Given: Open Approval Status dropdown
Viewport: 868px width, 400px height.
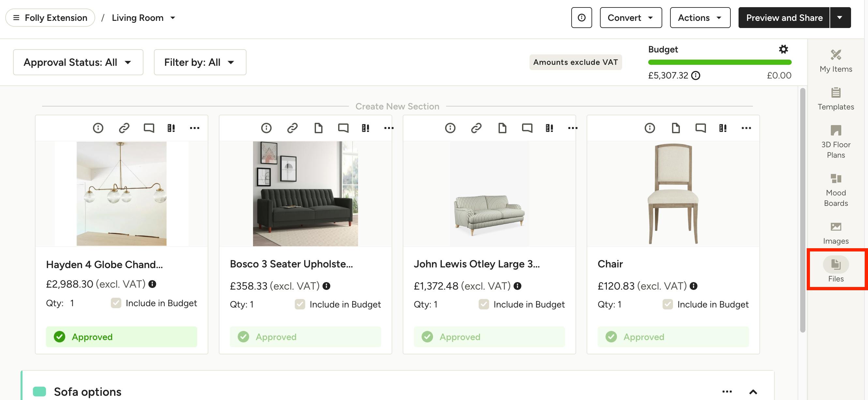Looking at the screenshot, I should 78,62.
